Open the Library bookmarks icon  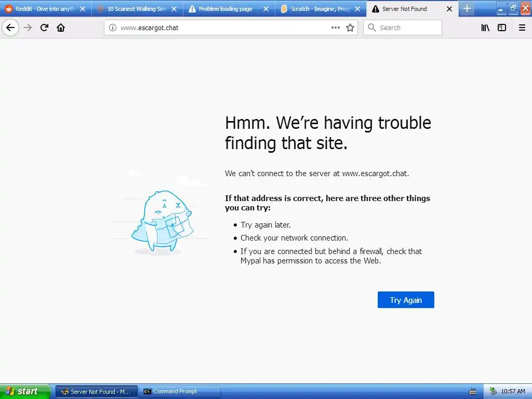tap(486, 28)
